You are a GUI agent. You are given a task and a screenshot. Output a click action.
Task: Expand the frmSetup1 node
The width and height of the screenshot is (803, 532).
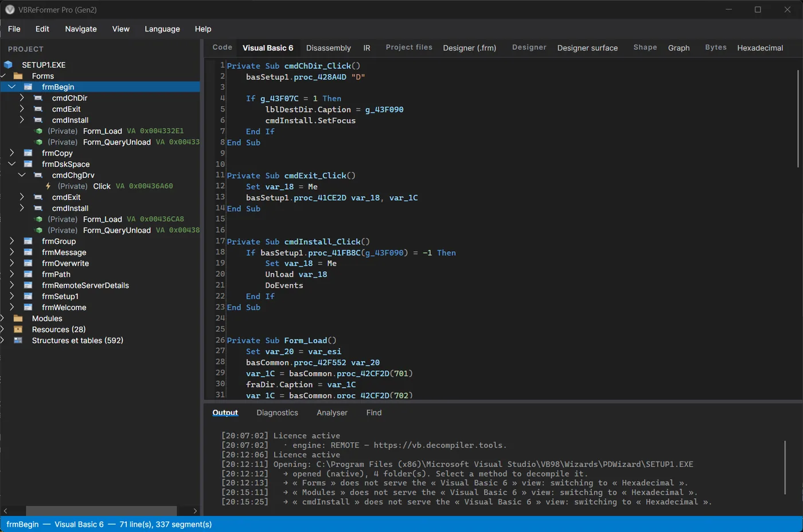11,296
